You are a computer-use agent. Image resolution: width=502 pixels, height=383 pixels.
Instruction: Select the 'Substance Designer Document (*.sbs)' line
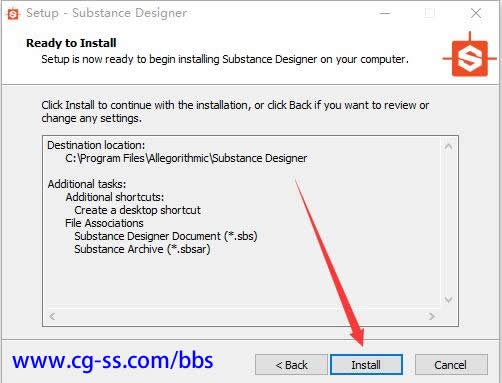point(166,236)
